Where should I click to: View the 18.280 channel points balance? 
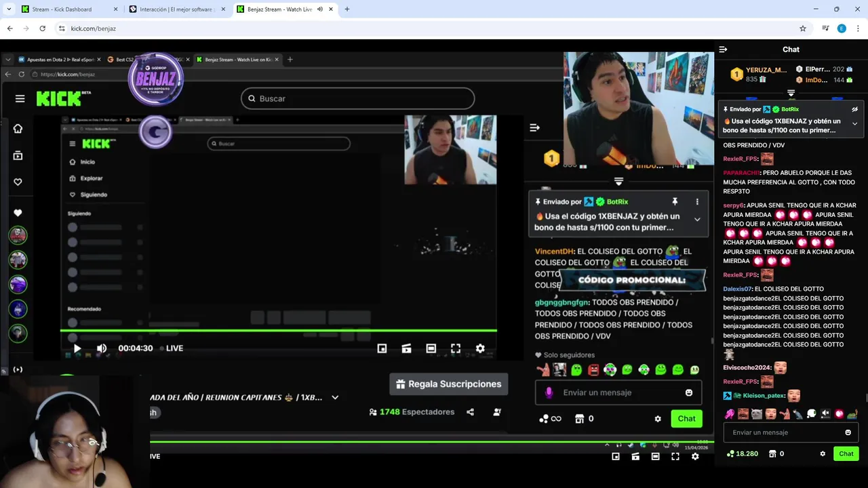(742, 453)
